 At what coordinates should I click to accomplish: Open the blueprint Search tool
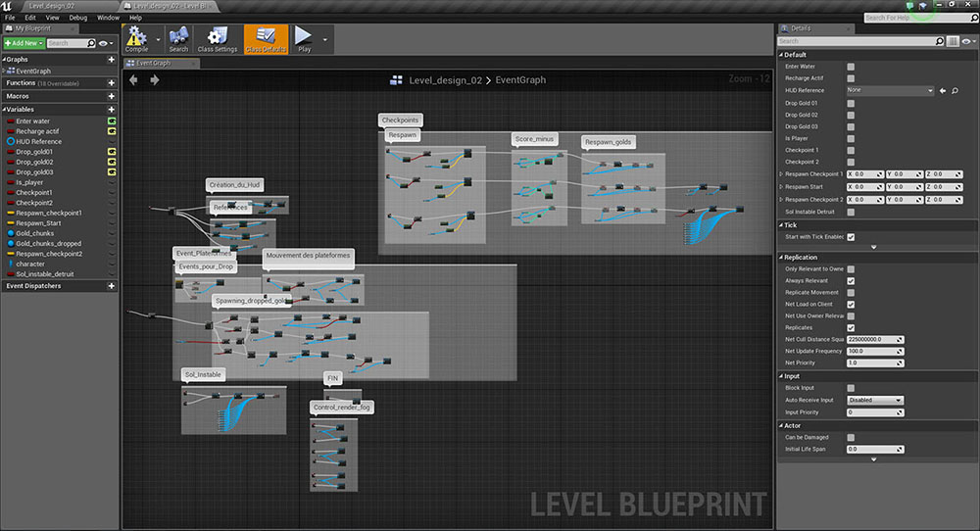coord(178,39)
